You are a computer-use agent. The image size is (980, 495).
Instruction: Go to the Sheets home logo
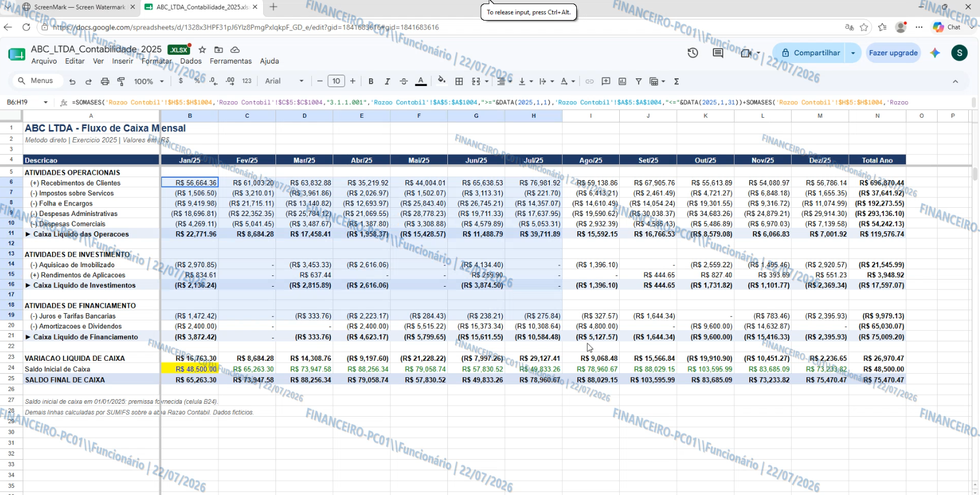click(16, 55)
